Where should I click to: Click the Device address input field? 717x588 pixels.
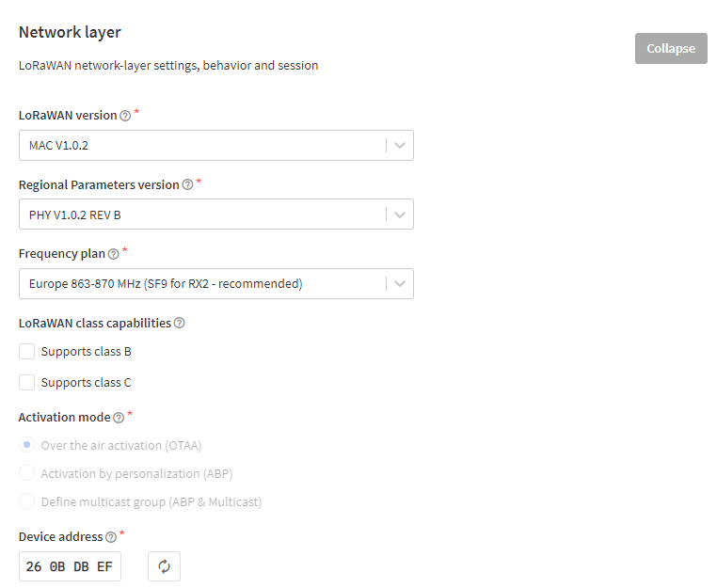click(x=70, y=566)
